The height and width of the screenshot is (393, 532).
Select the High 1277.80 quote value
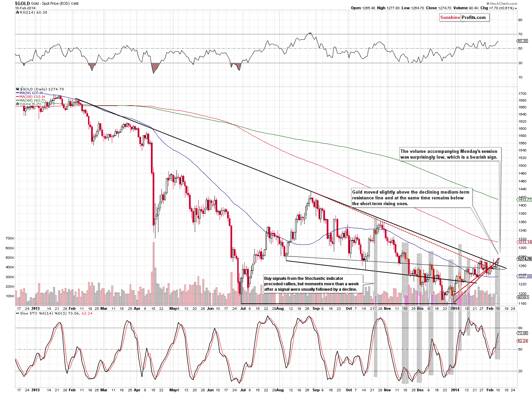pyautogui.click(x=388, y=8)
